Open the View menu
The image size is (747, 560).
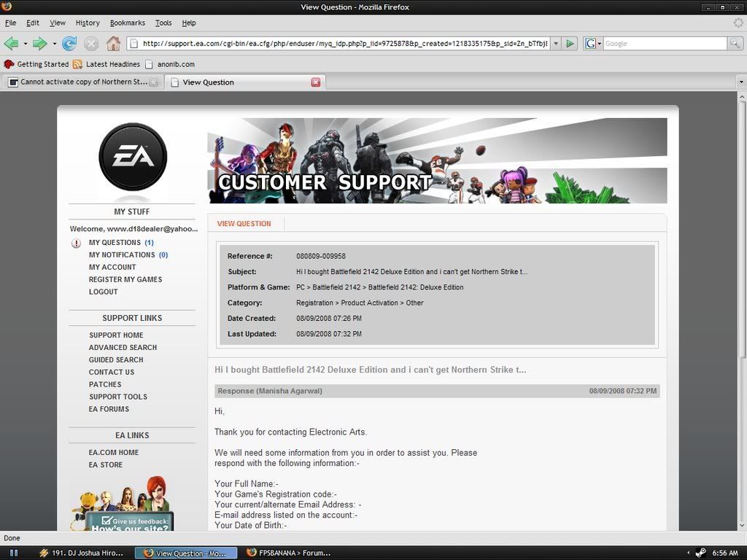pos(57,23)
